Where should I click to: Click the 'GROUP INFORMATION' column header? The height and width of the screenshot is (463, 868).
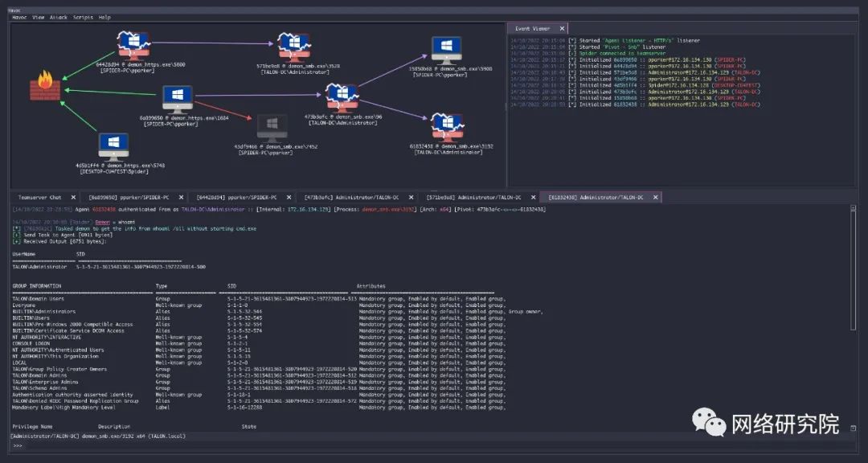click(x=36, y=286)
